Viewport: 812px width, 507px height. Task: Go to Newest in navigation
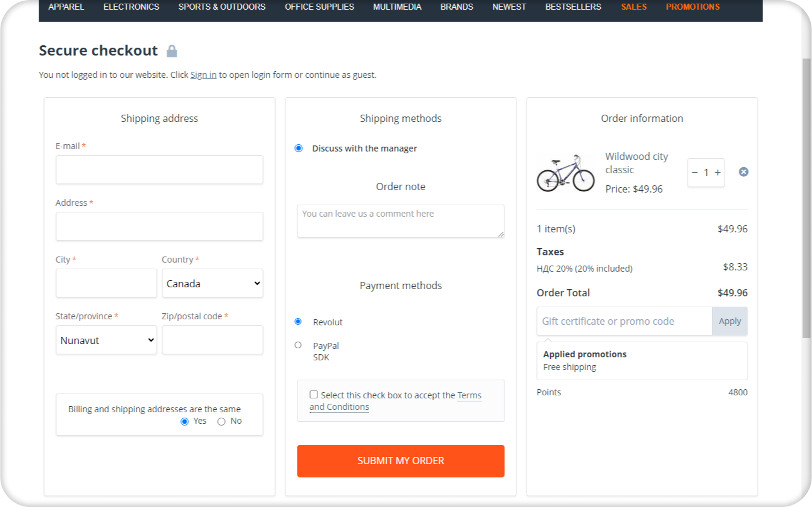(x=509, y=7)
